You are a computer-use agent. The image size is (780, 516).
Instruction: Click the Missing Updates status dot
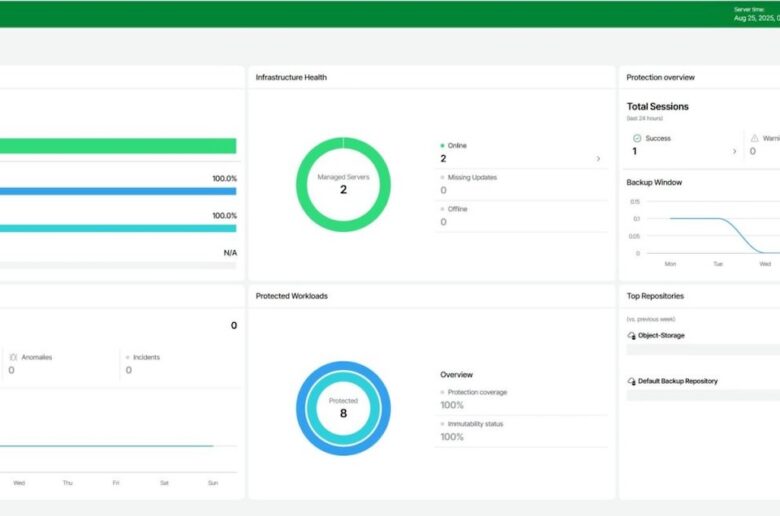point(443,178)
